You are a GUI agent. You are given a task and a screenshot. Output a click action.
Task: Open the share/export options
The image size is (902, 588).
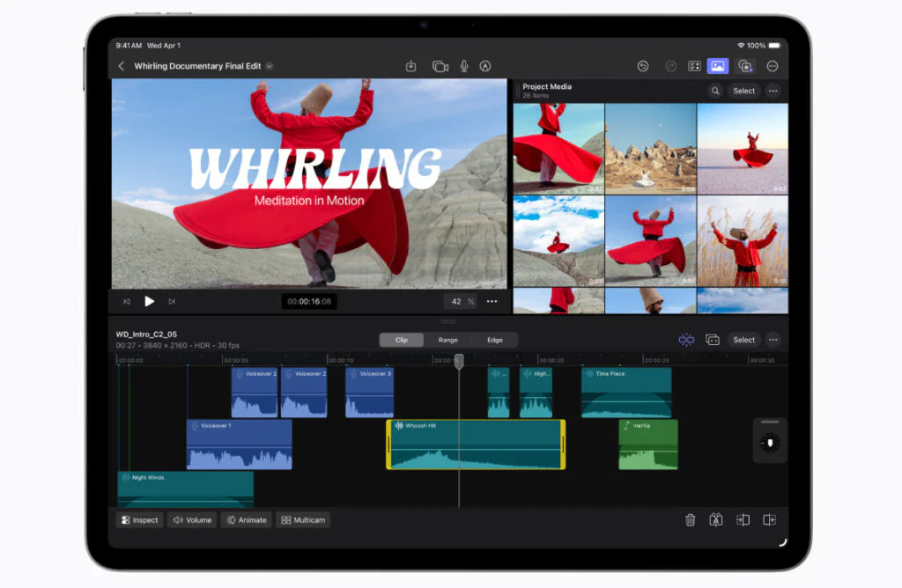(x=411, y=65)
